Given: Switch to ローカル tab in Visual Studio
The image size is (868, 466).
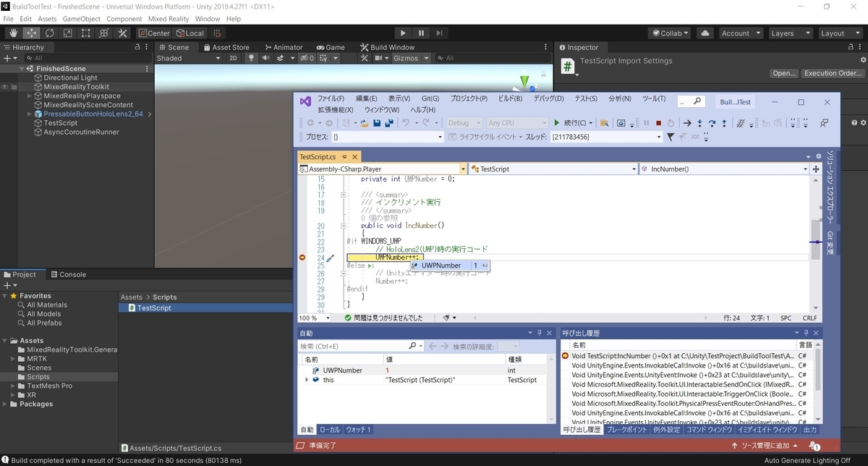Looking at the screenshot, I should (330, 429).
